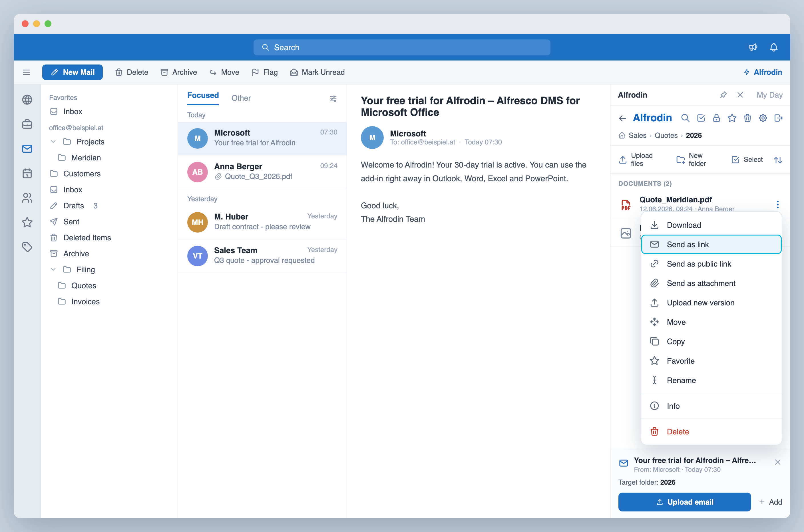Open the briefcase icon in left rail
804x532 pixels.
point(27,124)
